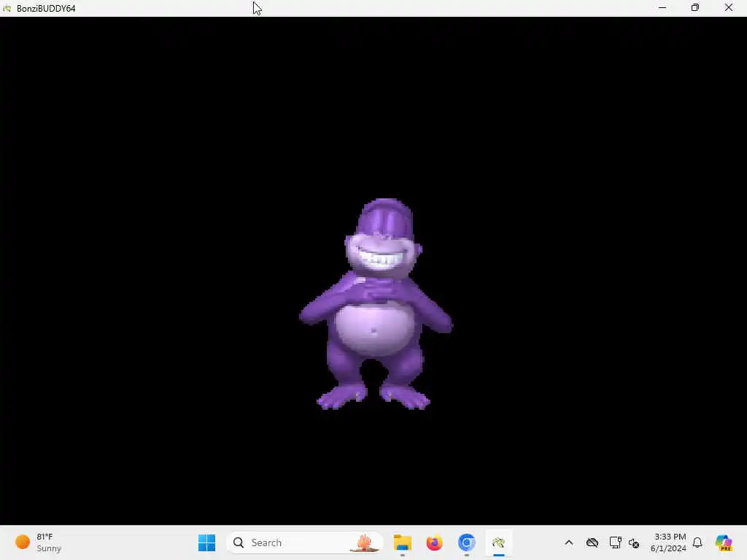Open the network display tray icon
747x560 pixels.
pyautogui.click(x=615, y=542)
